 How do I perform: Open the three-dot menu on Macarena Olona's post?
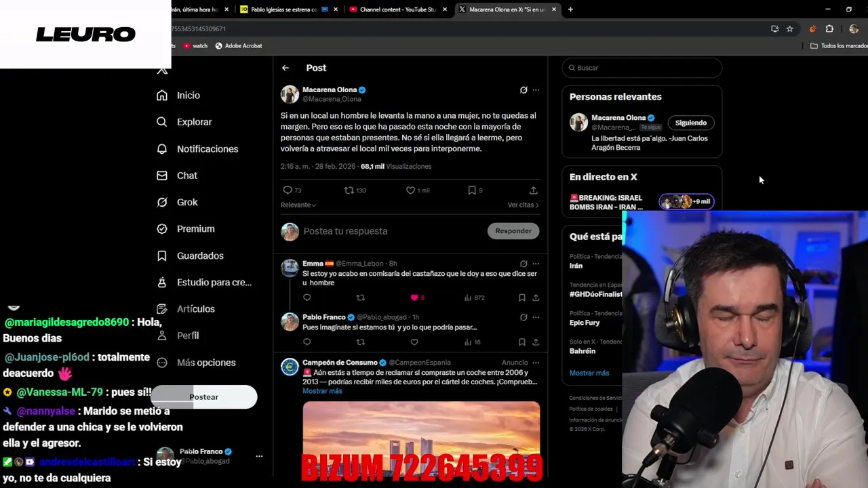536,89
